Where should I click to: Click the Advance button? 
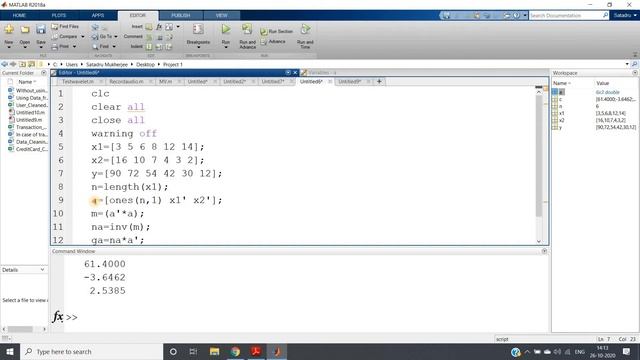tap(273, 42)
